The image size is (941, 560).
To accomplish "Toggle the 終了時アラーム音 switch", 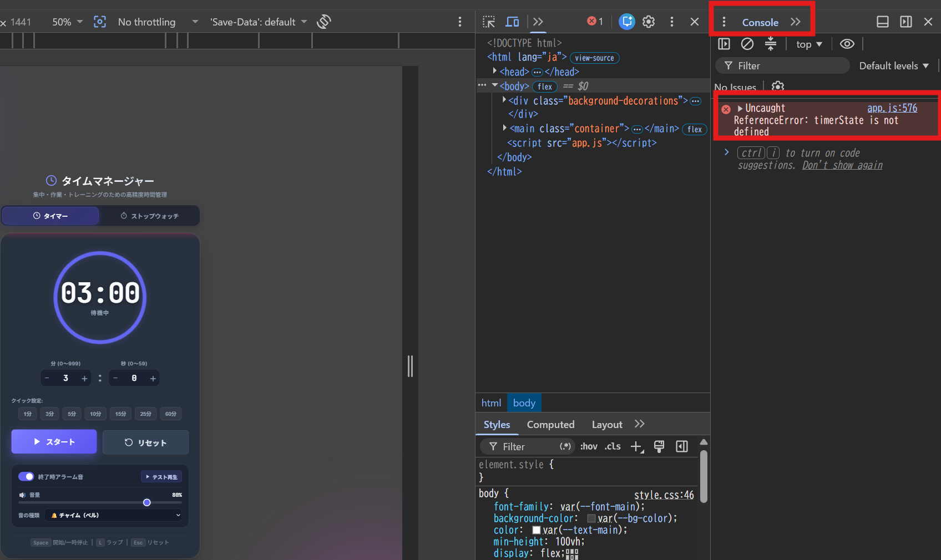I will 26,477.
